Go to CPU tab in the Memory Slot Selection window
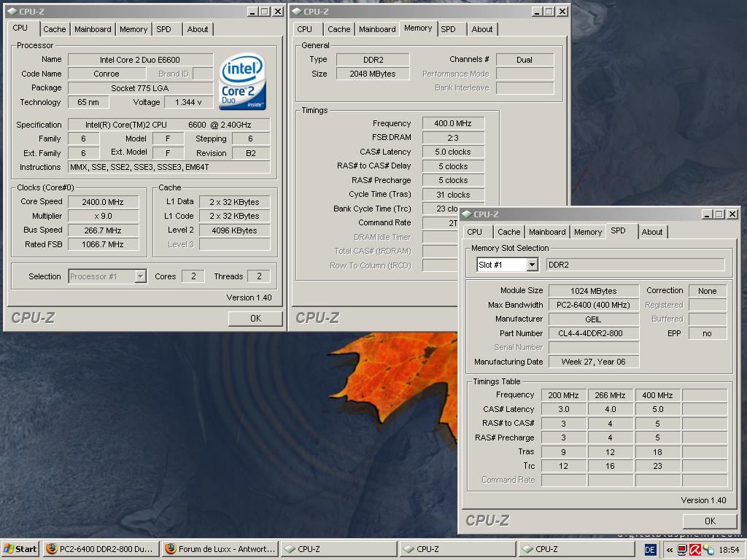Viewport: 747px width, 560px height. point(474,232)
